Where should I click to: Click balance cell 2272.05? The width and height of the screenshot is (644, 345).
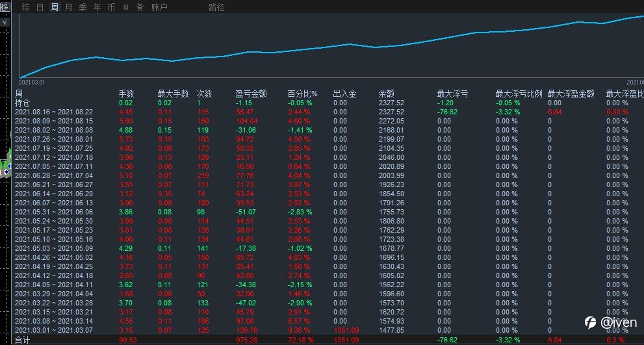coord(391,121)
